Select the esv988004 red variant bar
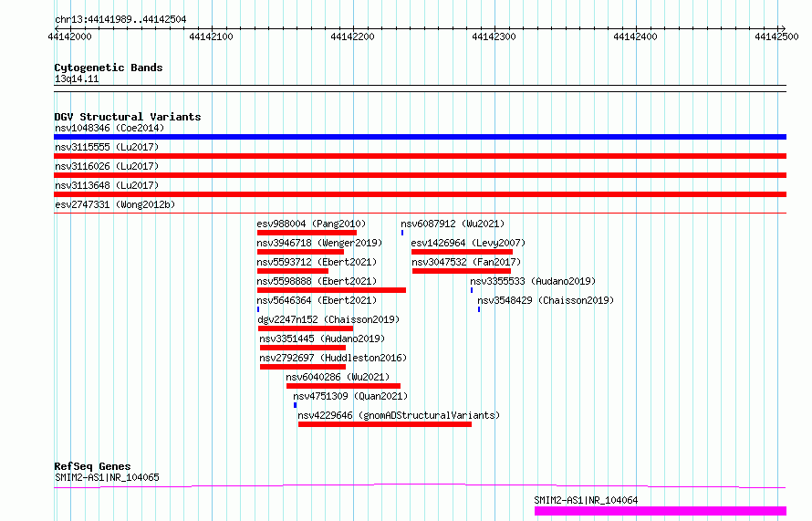 pos(307,233)
